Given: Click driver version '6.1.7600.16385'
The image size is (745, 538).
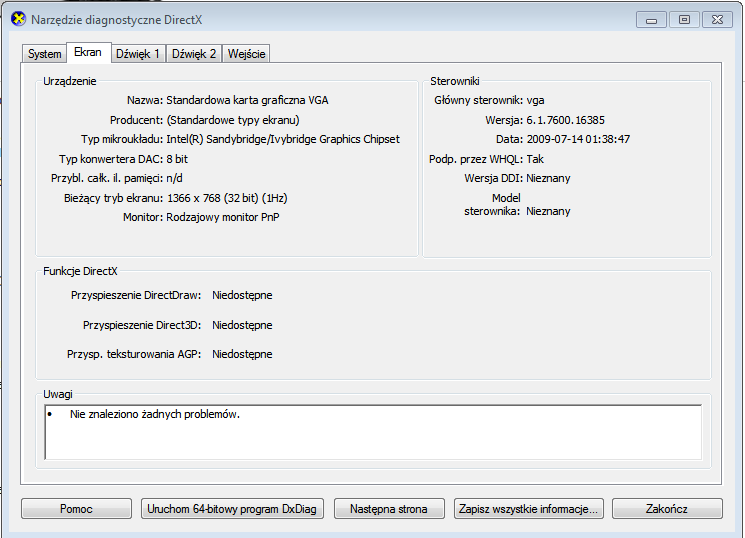Looking at the screenshot, I should coord(565,120).
